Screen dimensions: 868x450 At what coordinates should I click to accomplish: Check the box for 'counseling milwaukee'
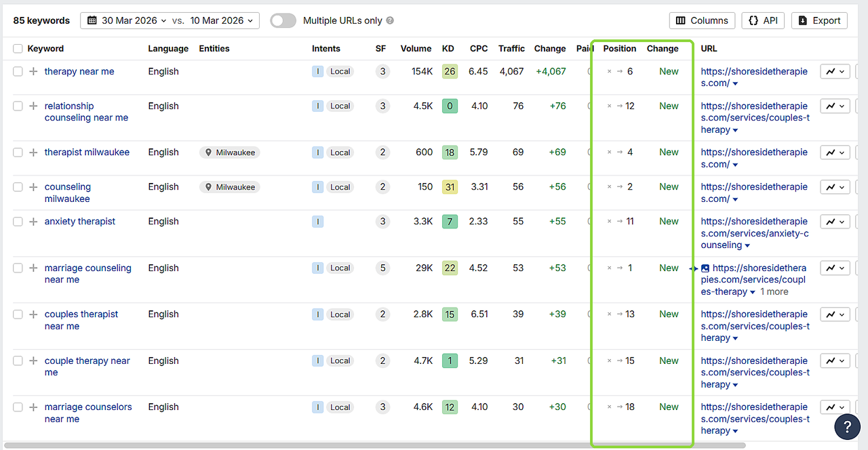[18, 187]
